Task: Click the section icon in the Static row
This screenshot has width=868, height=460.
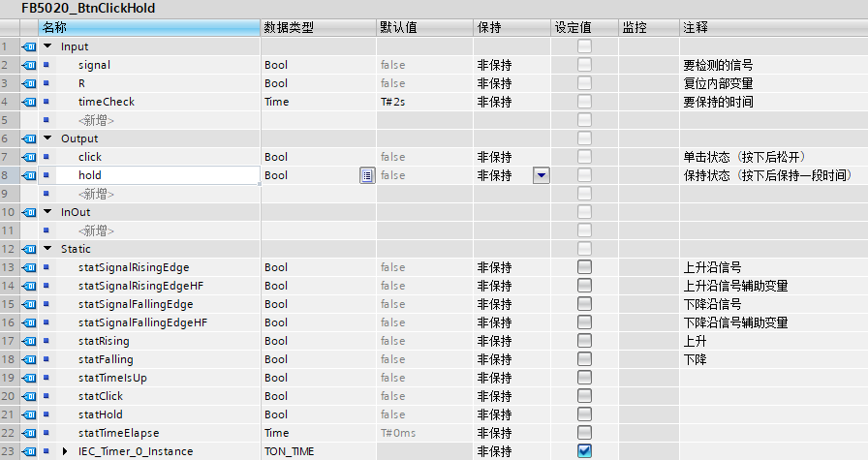Action: (x=29, y=249)
